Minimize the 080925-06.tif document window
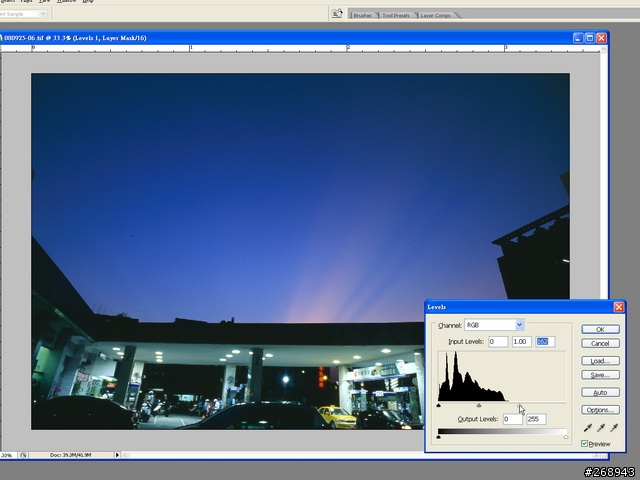Screen dimensions: 640x480 click(x=578, y=38)
